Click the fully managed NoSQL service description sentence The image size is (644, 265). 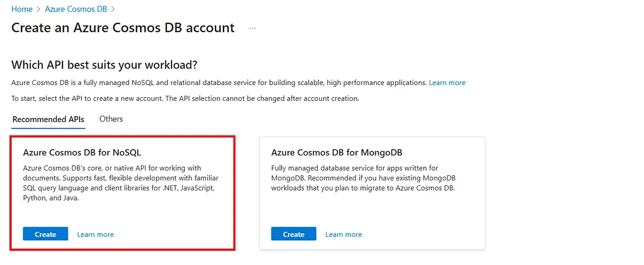pos(219,83)
